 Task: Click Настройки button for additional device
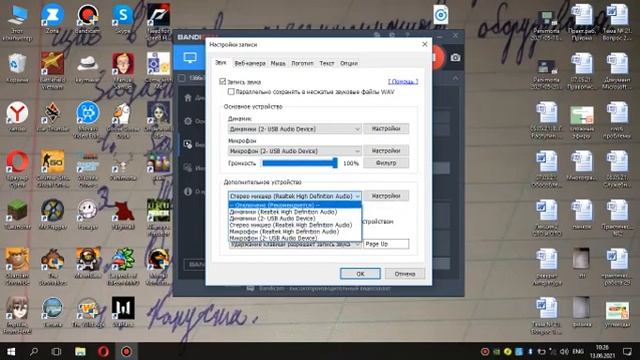pos(386,196)
